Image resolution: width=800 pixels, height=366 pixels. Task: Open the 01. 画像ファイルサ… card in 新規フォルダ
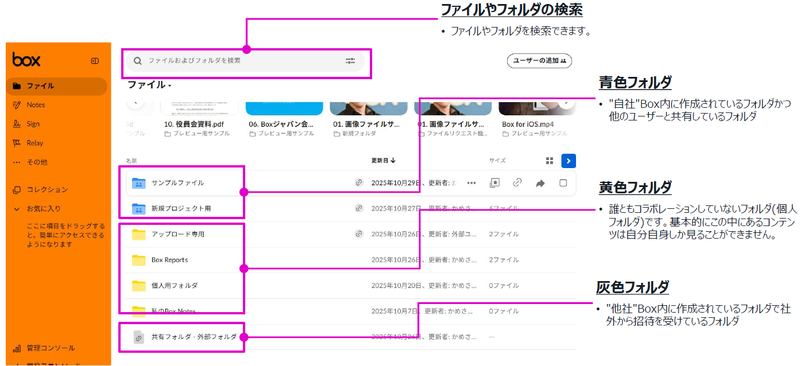coord(368,120)
